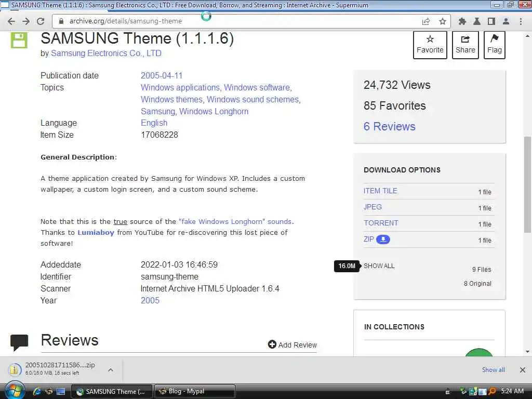Open Windows applications topic
The width and height of the screenshot is (532, 399).
point(180,87)
